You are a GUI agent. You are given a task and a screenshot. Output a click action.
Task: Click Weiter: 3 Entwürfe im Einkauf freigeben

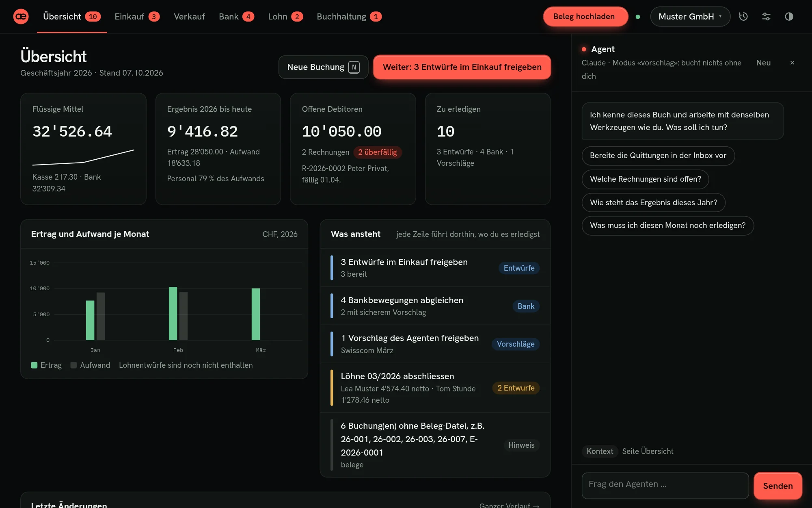(x=462, y=67)
